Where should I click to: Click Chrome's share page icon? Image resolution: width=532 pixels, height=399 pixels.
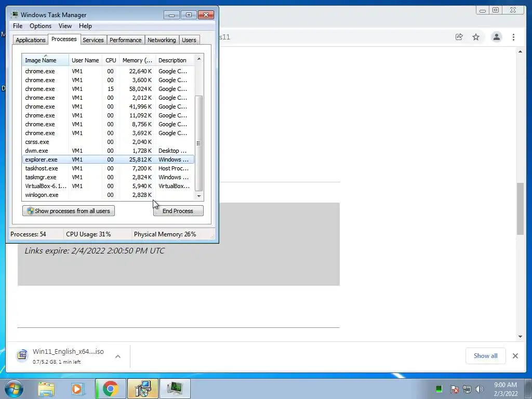(459, 37)
